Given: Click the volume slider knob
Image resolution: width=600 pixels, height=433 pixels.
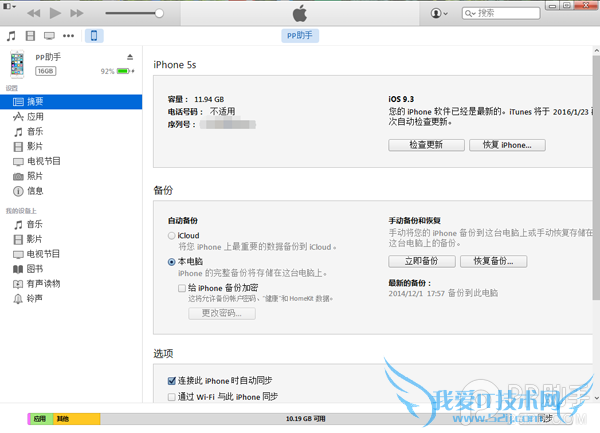Looking at the screenshot, I should pos(159,13).
